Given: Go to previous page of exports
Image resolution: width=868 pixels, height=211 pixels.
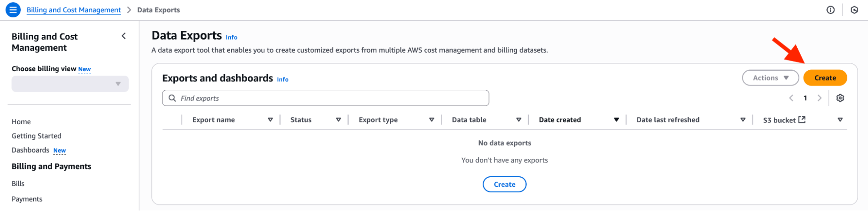Looking at the screenshot, I should 791,98.
